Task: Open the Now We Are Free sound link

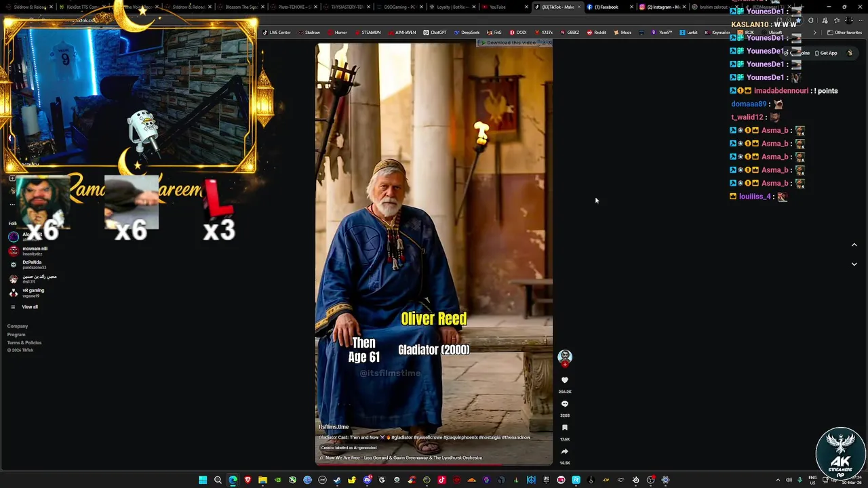Action: click(403, 457)
